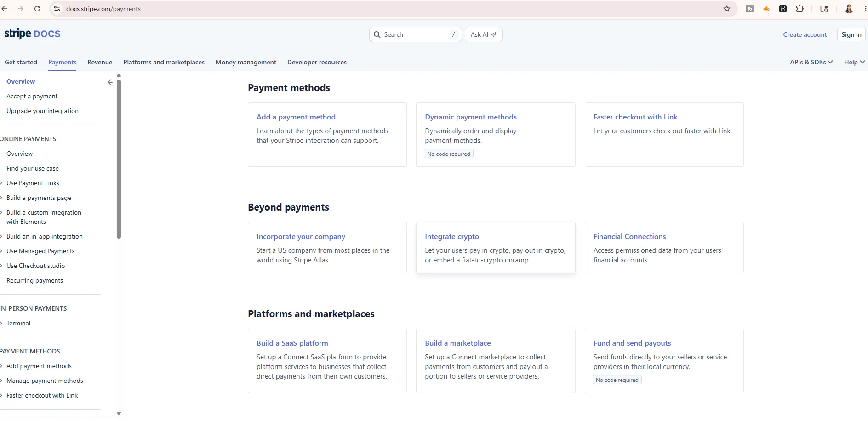Open the browser profile avatar
Image resolution: width=868 pixels, height=421 pixels.
tap(849, 9)
